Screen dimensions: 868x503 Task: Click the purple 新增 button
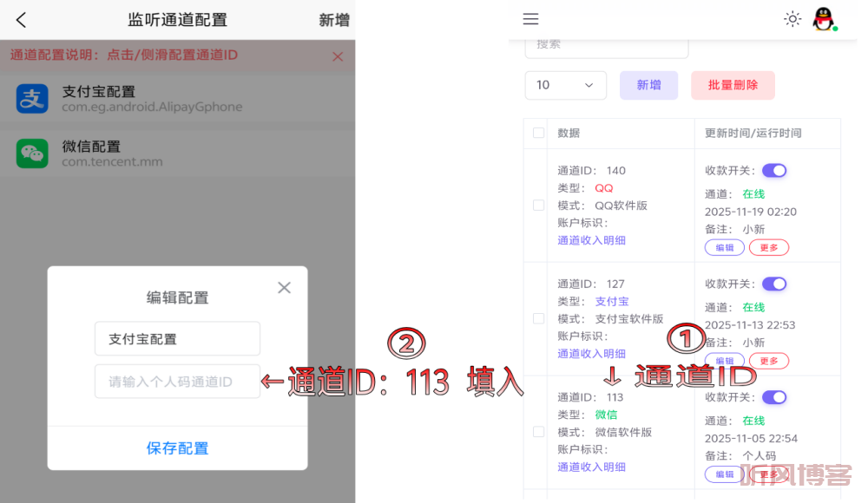pos(648,85)
